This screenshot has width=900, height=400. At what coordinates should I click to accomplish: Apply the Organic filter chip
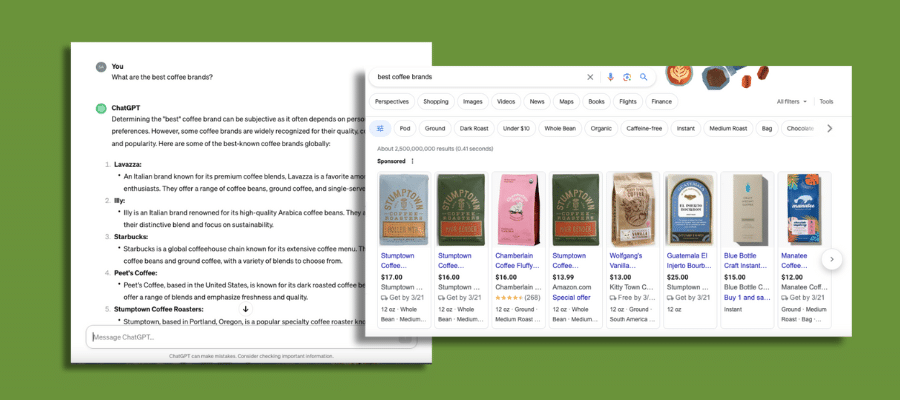pyautogui.click(x=601, y=129)
